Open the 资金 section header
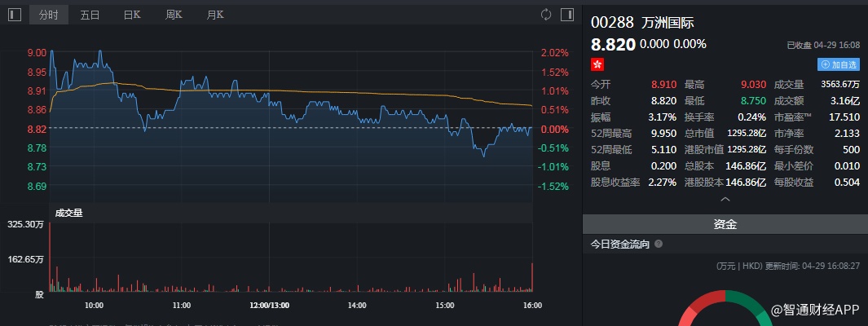Image resolution: width=868 pixels, height=326 pixels. tap(725, 224)
